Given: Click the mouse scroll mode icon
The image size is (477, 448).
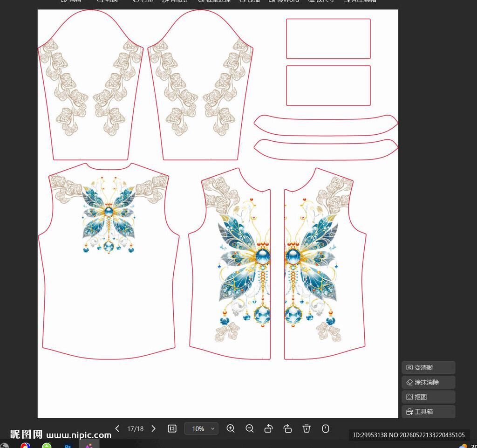Looking at the screenshot, I should tap(326, 428).
